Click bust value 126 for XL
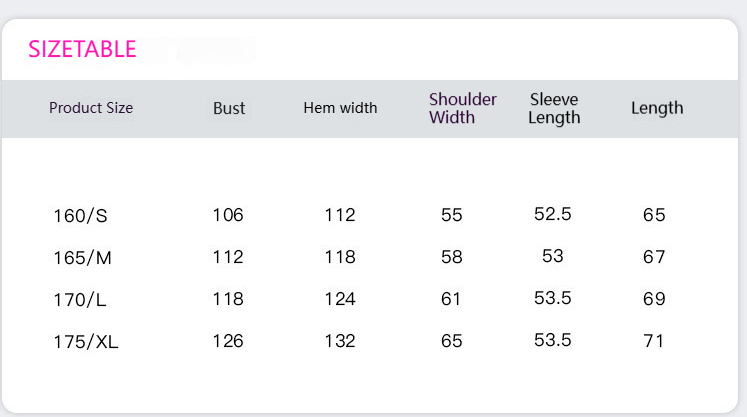 tap(228, 341)
